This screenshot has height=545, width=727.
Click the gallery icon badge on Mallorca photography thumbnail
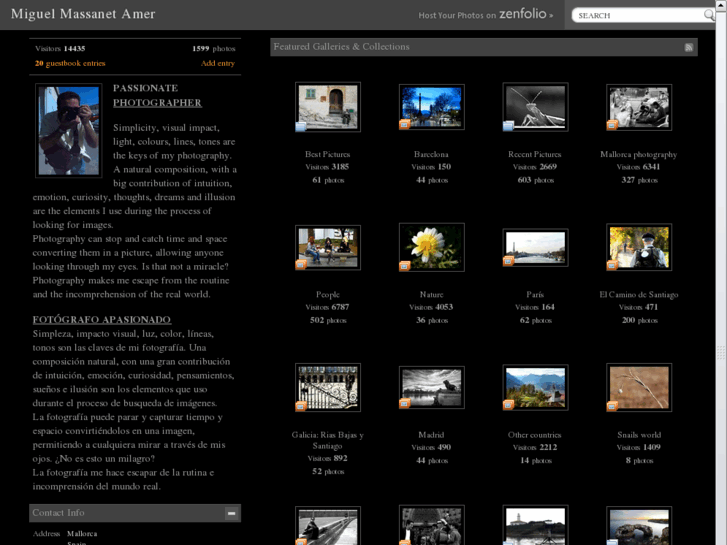[x=612, y=125]
